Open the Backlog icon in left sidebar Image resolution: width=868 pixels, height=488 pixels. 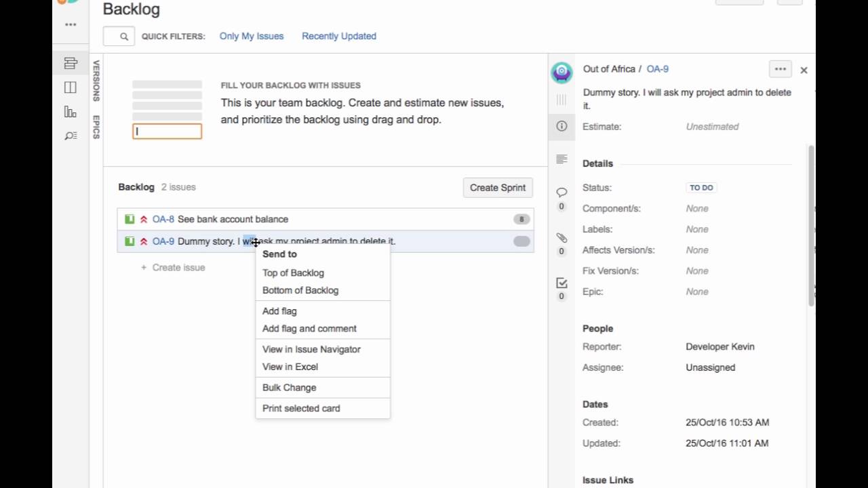[71, 64]
